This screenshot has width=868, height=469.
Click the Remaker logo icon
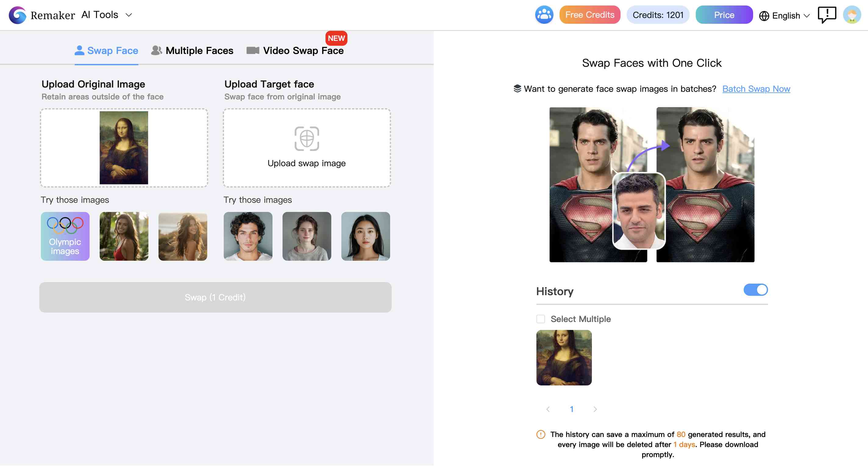tap(17, 14)
